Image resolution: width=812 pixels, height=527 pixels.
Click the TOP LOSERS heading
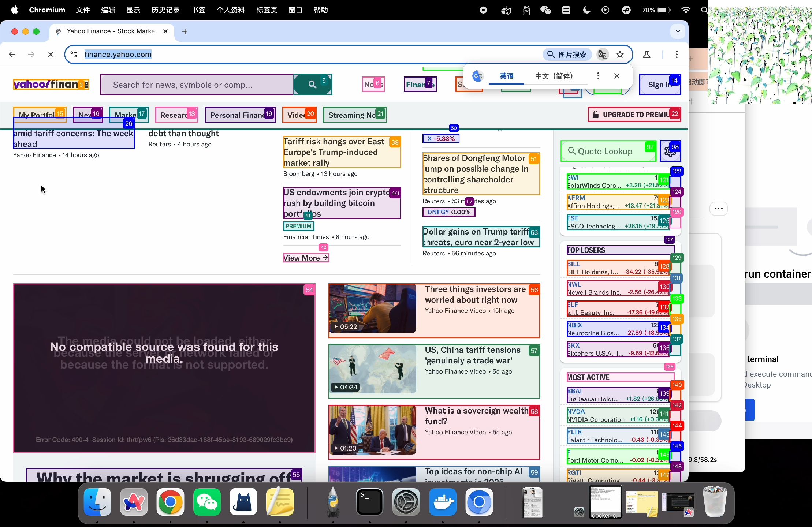[586, 250]
